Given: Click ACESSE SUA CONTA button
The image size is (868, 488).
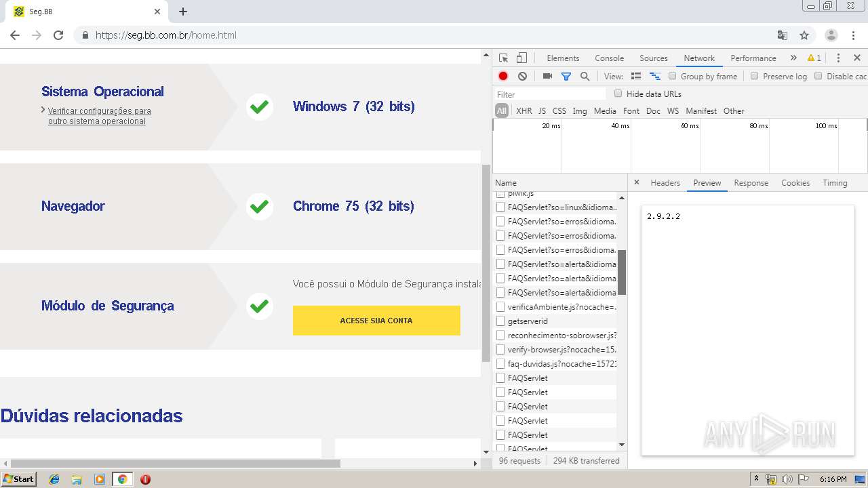Looking at the screenshot, I should [x=376, y=321].
